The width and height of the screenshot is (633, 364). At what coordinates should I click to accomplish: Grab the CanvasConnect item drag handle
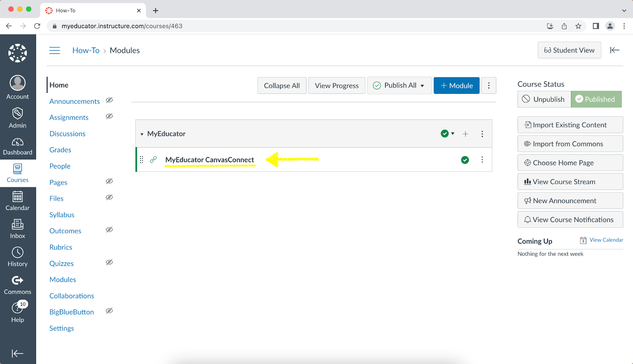point(142,160)
